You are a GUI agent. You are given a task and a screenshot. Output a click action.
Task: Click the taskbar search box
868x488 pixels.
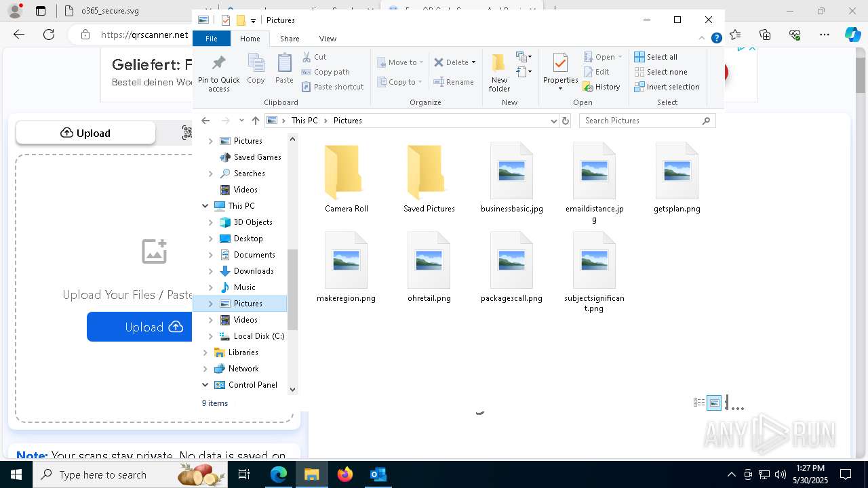click(x=130, y=474)
